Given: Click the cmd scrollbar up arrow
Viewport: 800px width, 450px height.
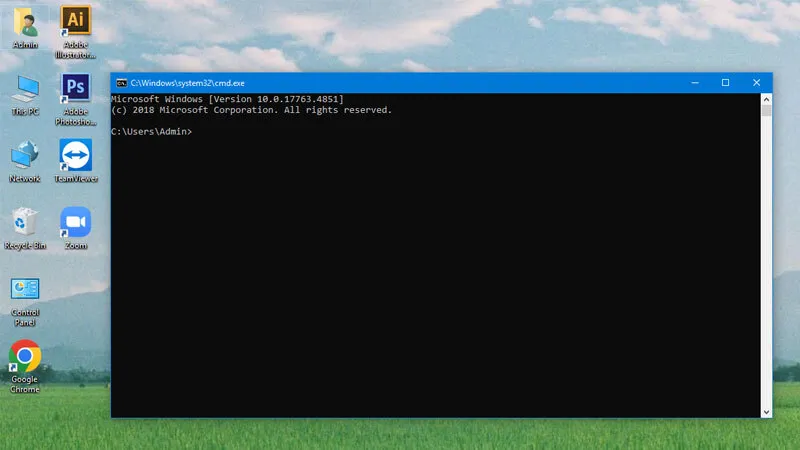Looking at the screenshot, I should [x=766, y=99].
